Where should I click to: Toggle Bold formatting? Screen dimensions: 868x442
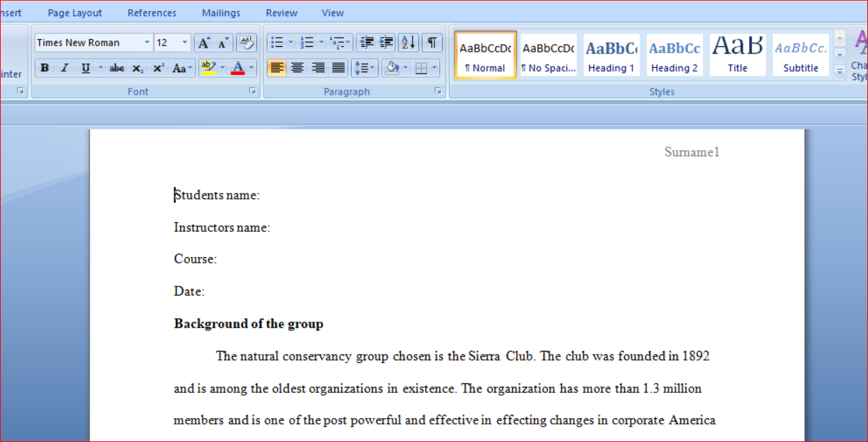click(x=45, y=68)
